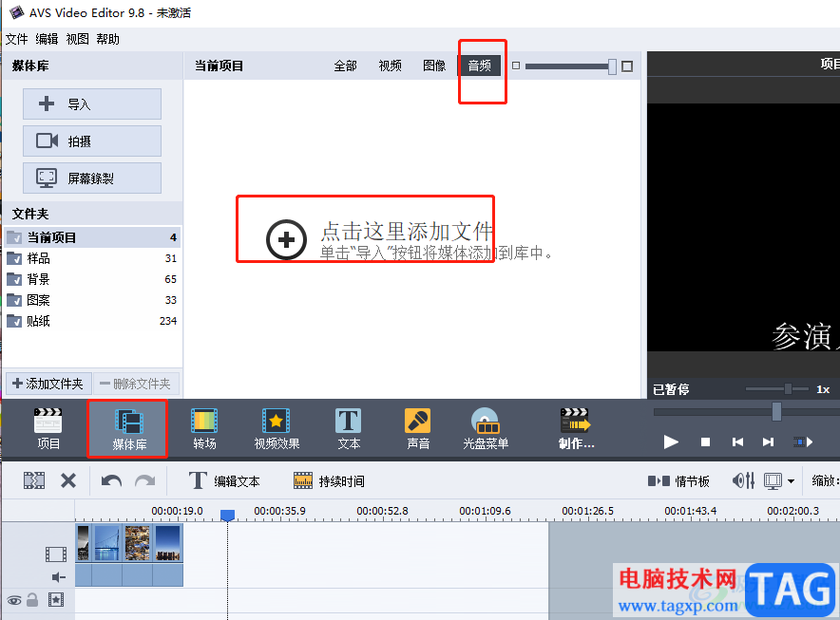840x620 pixels.
Task: Open the 项目 (Project) section
Action: (x=48, y=428)
